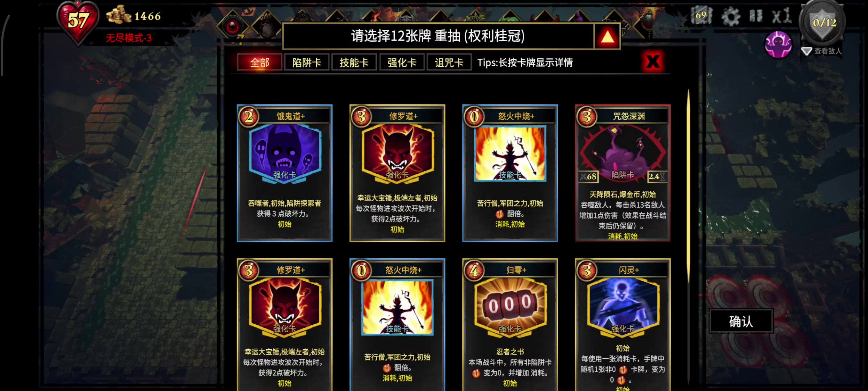The height and width of the screenshot is (391, 868).
Task: Choose the 闪灵+ card
Action: (x=623, y=325)
